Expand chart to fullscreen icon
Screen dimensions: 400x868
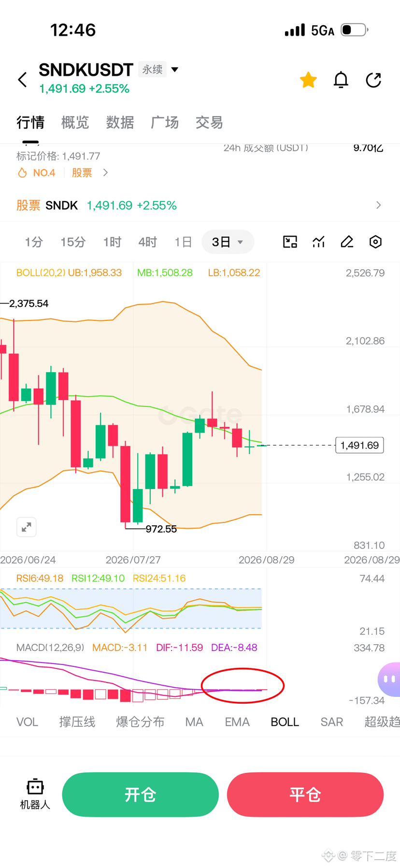[x=27, y=527]
